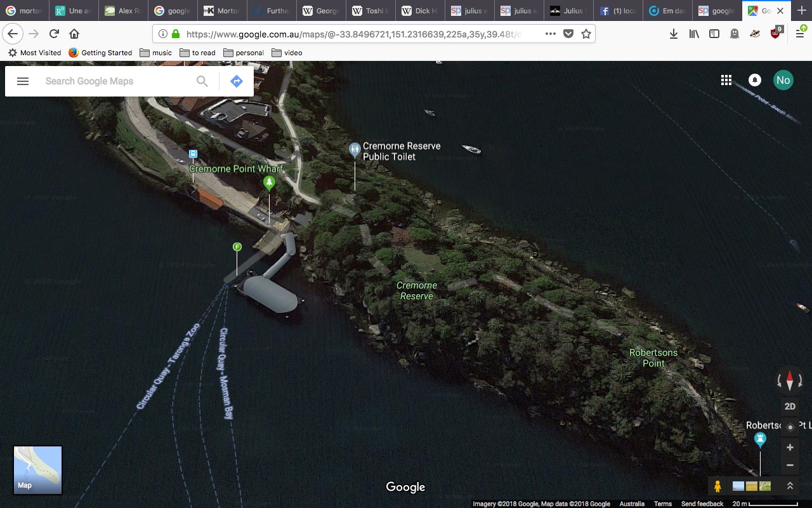Click the Google Maps directions icon

(x=237, y=81)
